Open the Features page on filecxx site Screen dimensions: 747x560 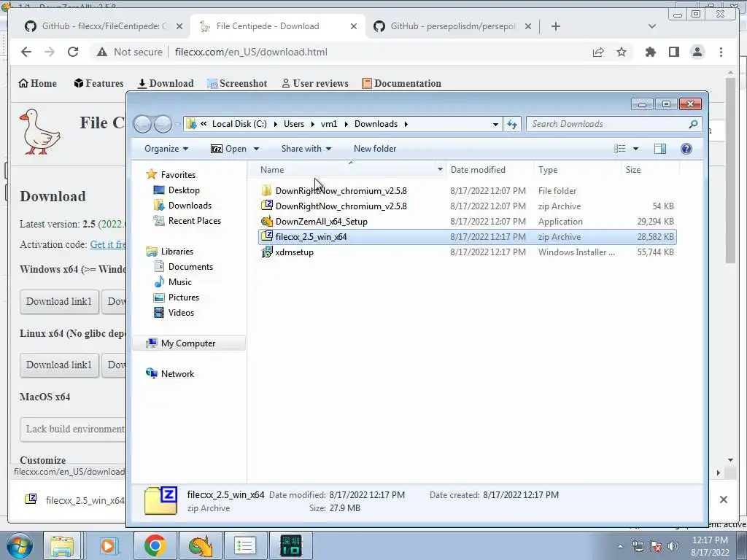pos(98,83)
